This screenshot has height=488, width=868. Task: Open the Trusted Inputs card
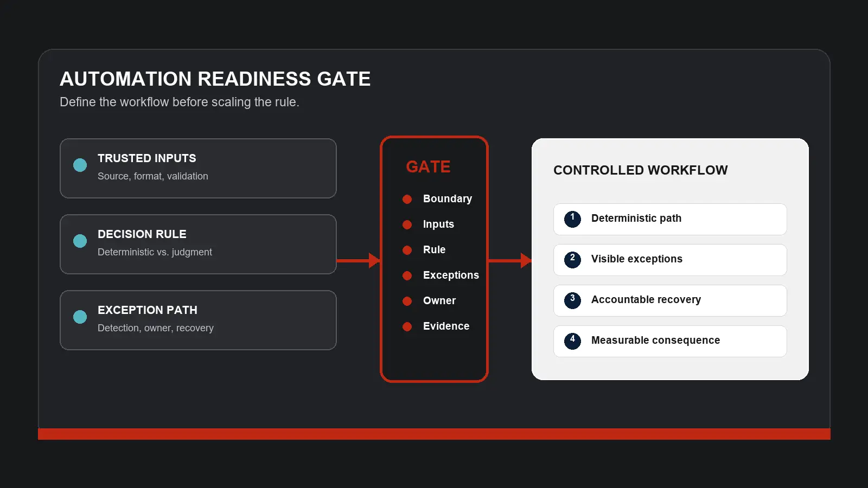click(198, 168)
